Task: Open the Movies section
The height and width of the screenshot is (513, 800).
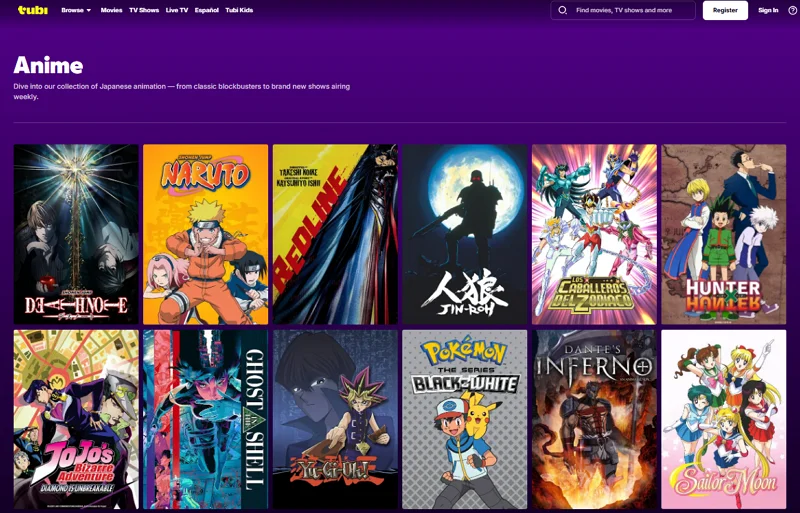Action: (x=111, y=10)
